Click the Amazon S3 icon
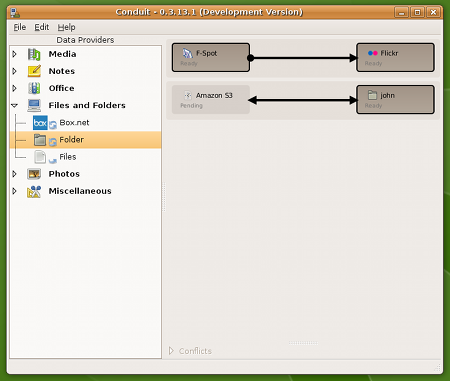 (188, 95)
